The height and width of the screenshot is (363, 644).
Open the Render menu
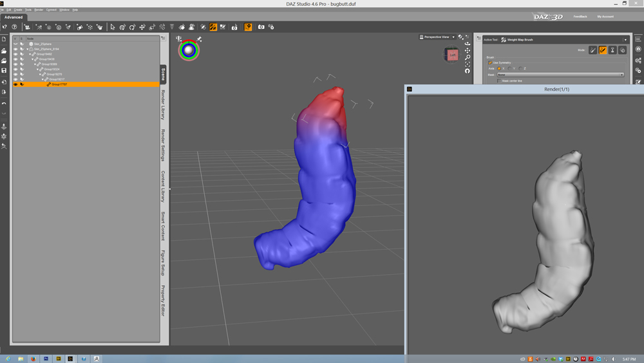click(39, 10)
